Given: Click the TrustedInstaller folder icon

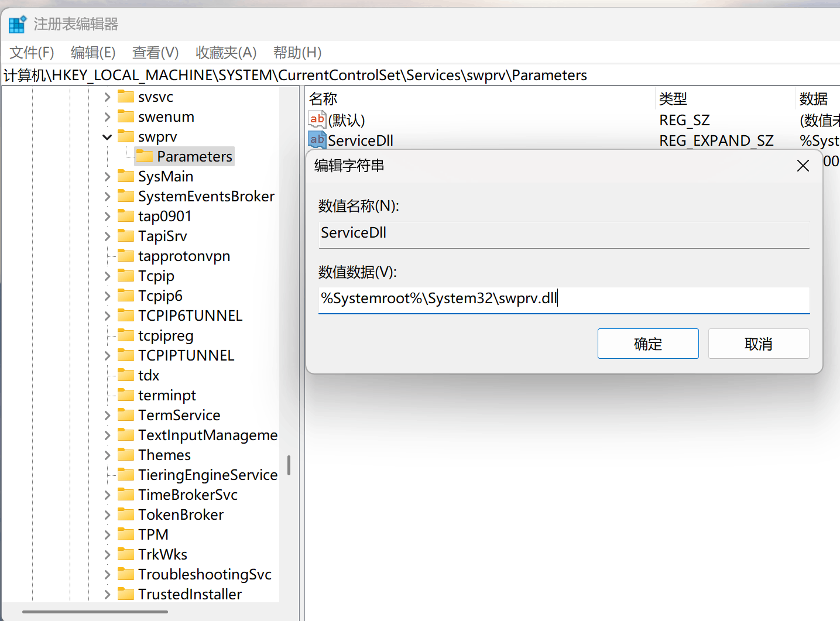Looking at the screenshot, I should click(126, 594).
